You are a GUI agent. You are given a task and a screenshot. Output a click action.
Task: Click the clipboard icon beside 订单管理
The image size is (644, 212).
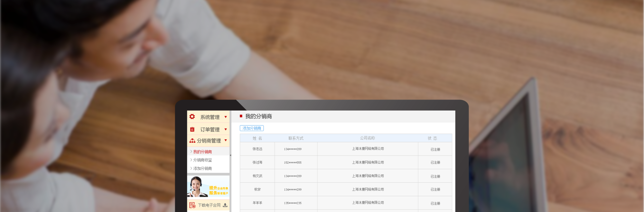[x=192, y=129]
